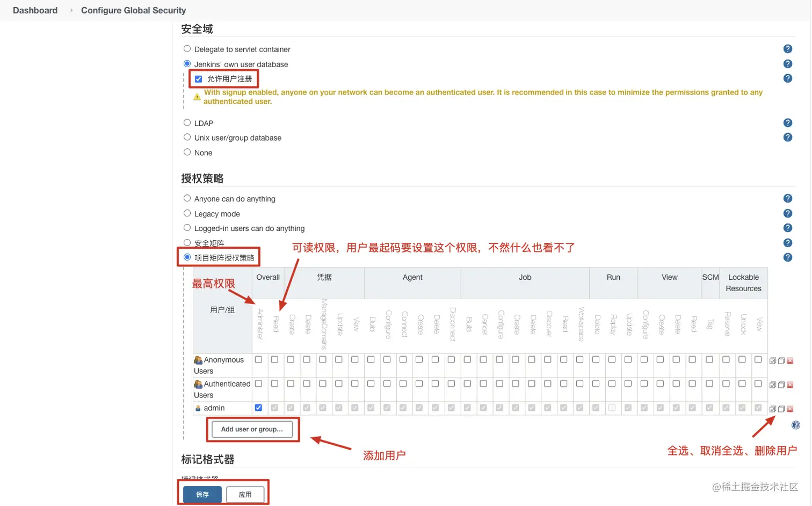The width and height of the screenshot is (812, 506).
Task: Select all permissions for Authenticated Users row
Action: tap(773, 385)
